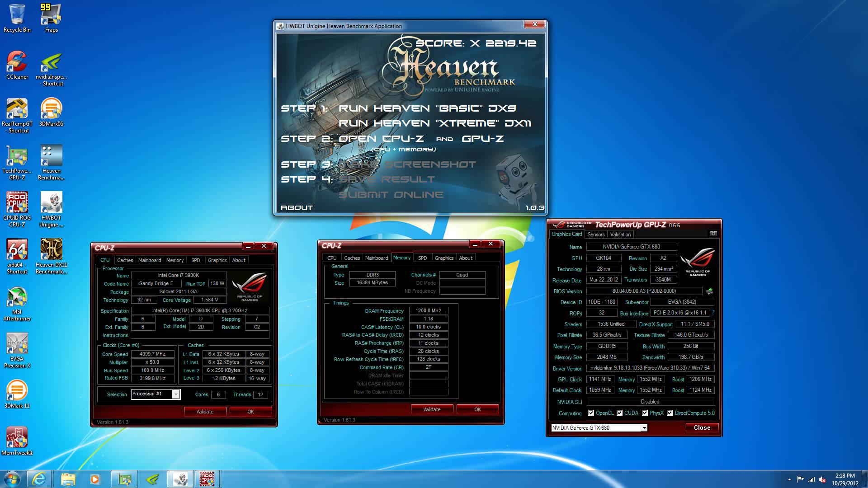Switch to the Sensors tab in GPU-Z
The image size is (868, 488).
point(596,235)
